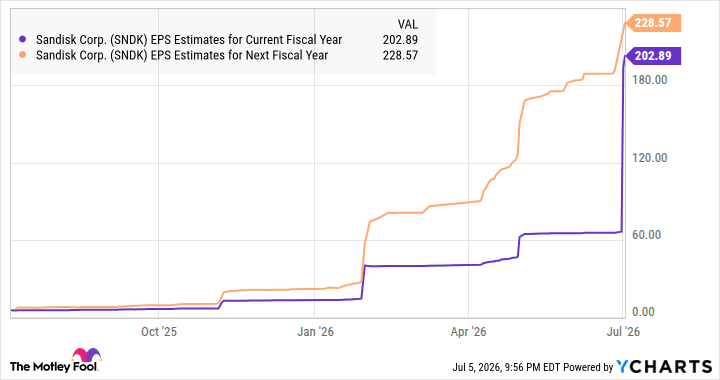Click the y-axis label 120.00

649,158
